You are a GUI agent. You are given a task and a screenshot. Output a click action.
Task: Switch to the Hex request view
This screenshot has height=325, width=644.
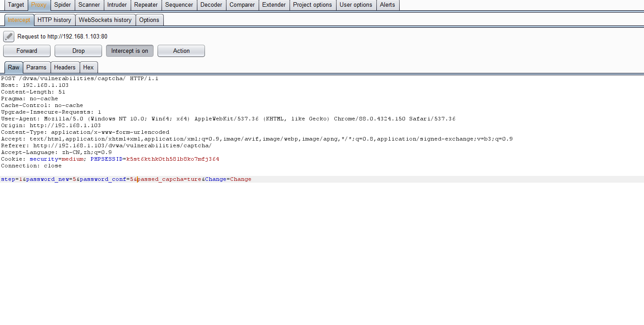pyautogui.click(x=89, y=68)
